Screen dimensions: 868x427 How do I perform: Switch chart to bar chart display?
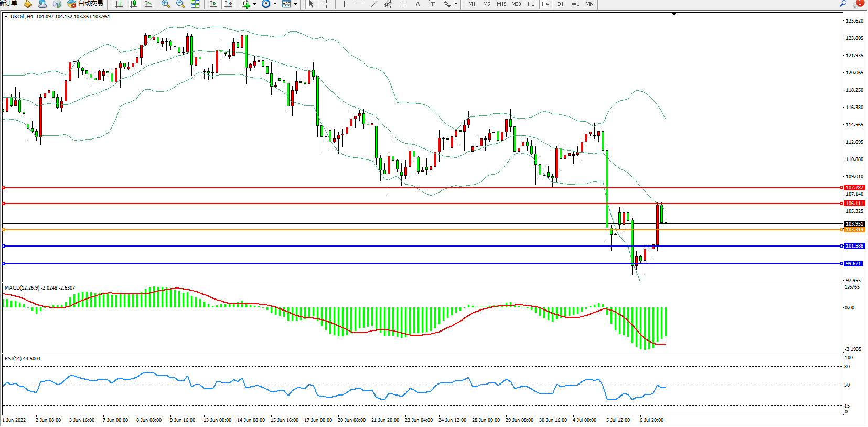pyautogui.click(x=119, y=4)
